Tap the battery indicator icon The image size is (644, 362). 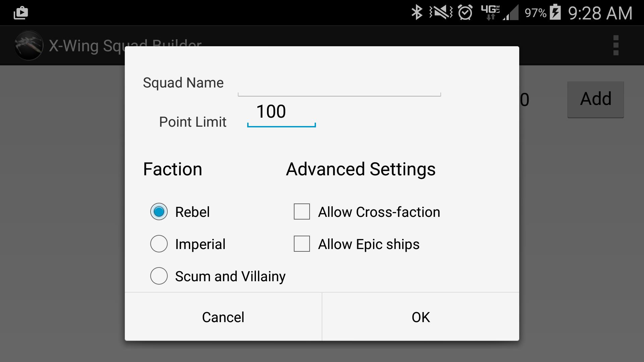click(555, 12)
